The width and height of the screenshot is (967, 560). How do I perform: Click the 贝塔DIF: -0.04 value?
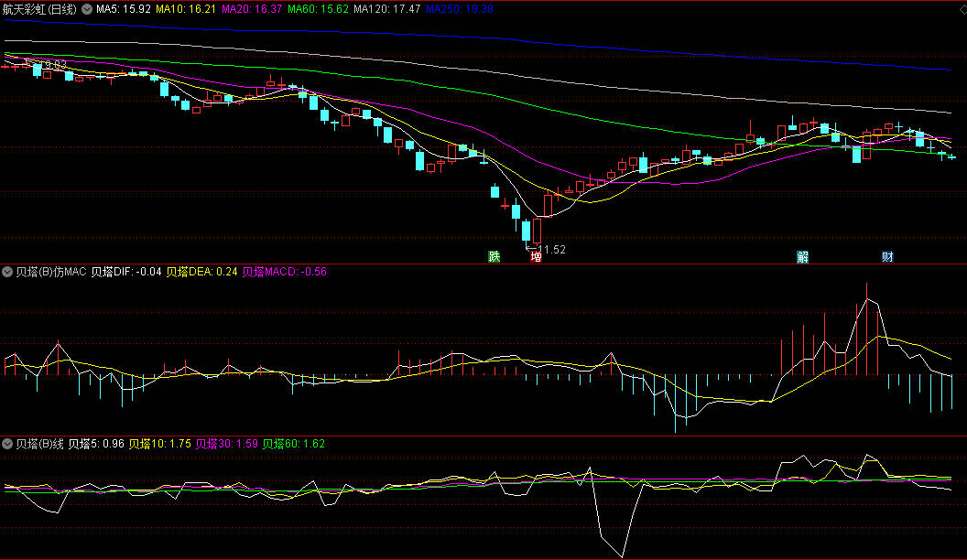(126, 272)
